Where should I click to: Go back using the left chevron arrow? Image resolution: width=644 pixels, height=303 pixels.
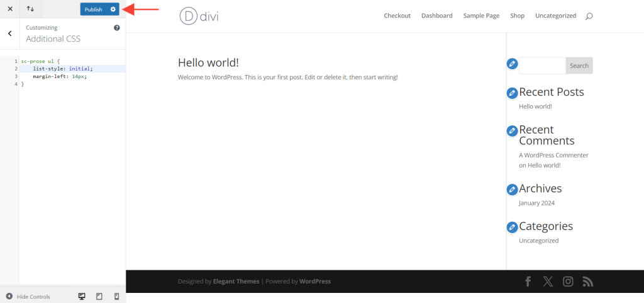tap(10, 33)
